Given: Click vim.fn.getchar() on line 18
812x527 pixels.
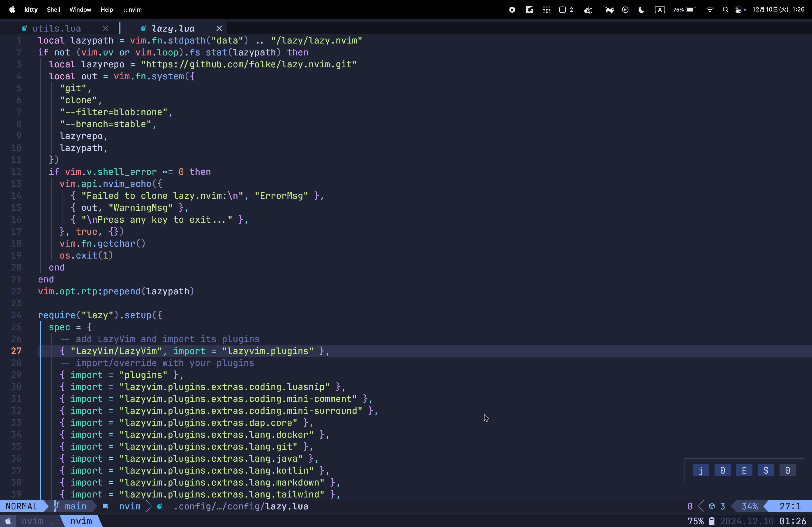Looking at the screenshot, I should click(x=103, y=243).
